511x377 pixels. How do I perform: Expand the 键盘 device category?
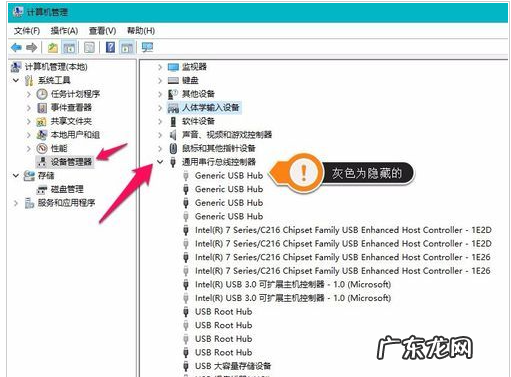point(160,81)
